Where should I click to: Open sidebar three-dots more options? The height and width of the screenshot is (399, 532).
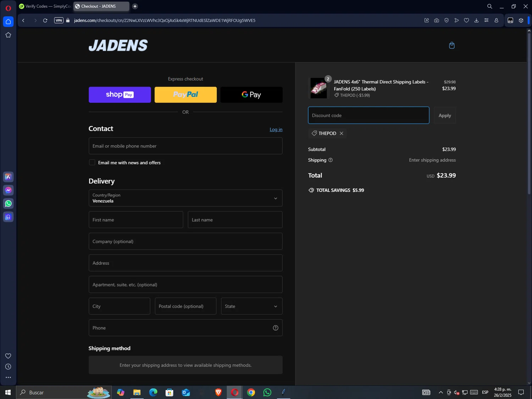8,377
